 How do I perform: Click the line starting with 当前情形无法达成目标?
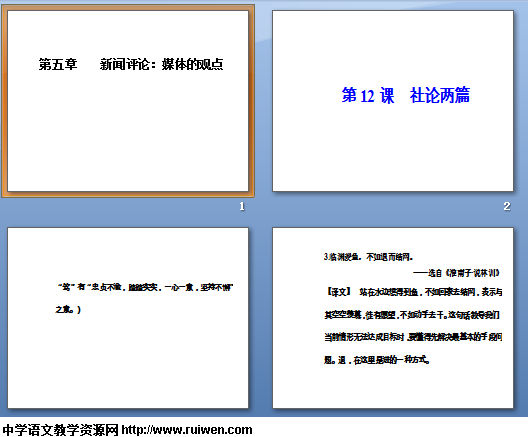pyautogui.click(x=413, y=337)
